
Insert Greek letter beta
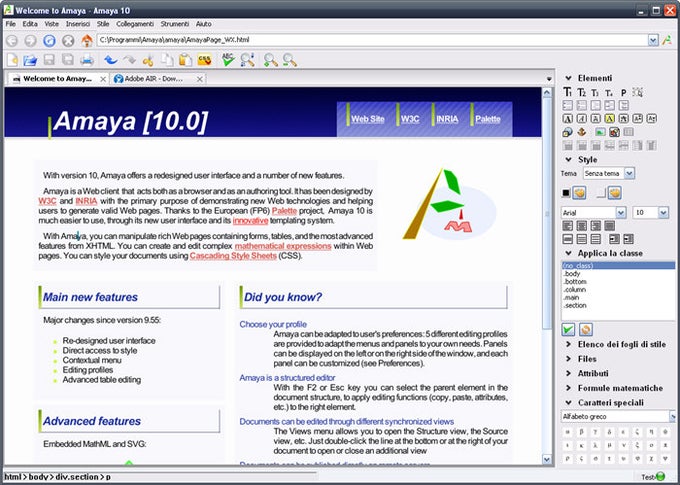pyautogui.click(x=581, y=432)
